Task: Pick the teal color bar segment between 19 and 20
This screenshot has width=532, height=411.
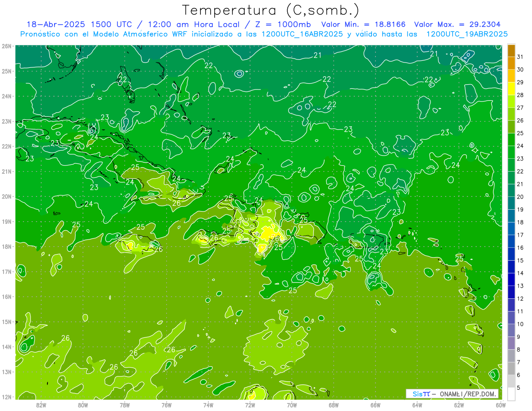Action: pos(511,203)
